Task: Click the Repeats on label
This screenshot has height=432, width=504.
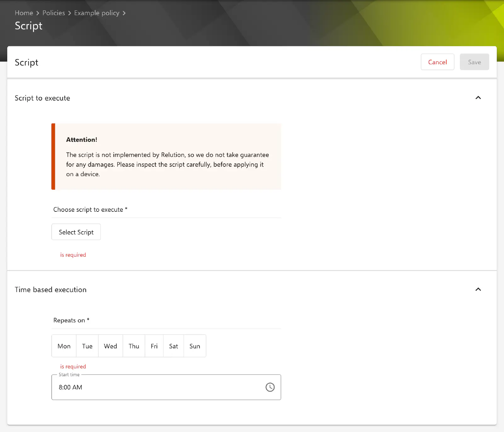Action: pos(72,320)
